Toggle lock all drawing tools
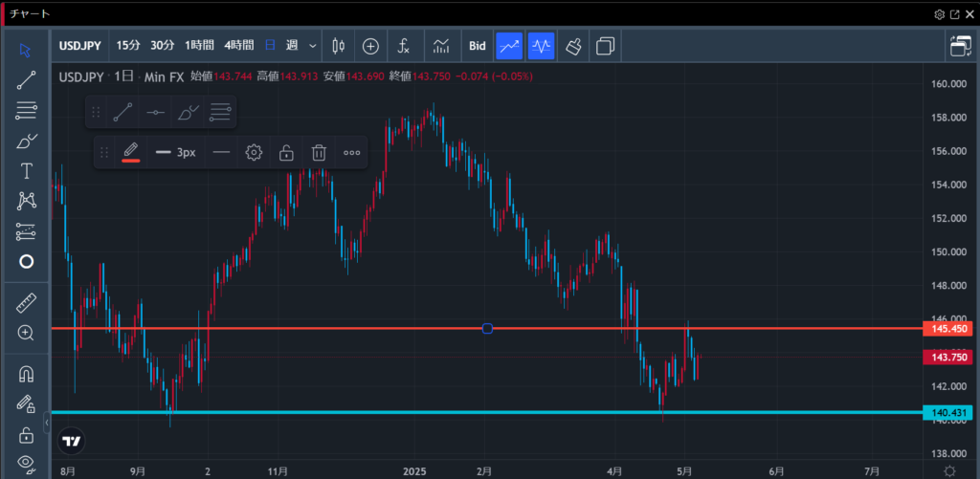 point(26,434)
